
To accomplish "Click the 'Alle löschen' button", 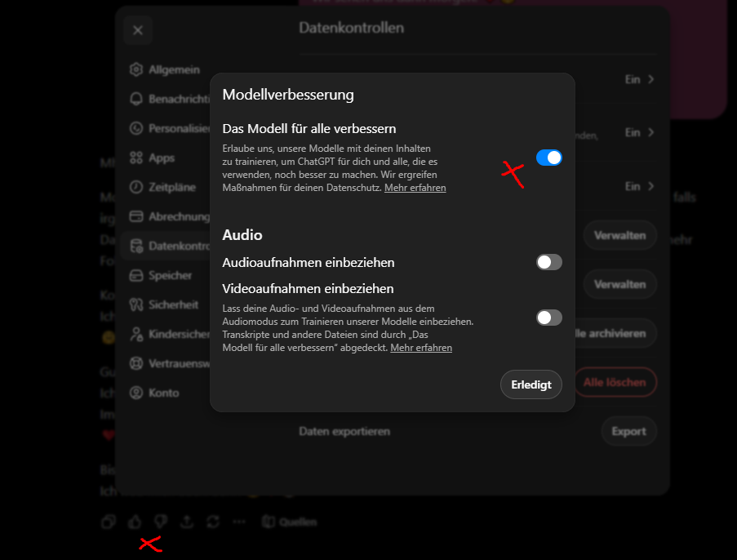I will click(615, 382).
